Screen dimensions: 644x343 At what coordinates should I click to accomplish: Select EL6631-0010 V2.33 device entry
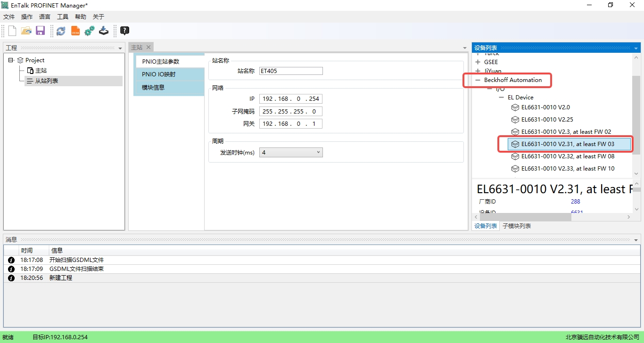568,169
